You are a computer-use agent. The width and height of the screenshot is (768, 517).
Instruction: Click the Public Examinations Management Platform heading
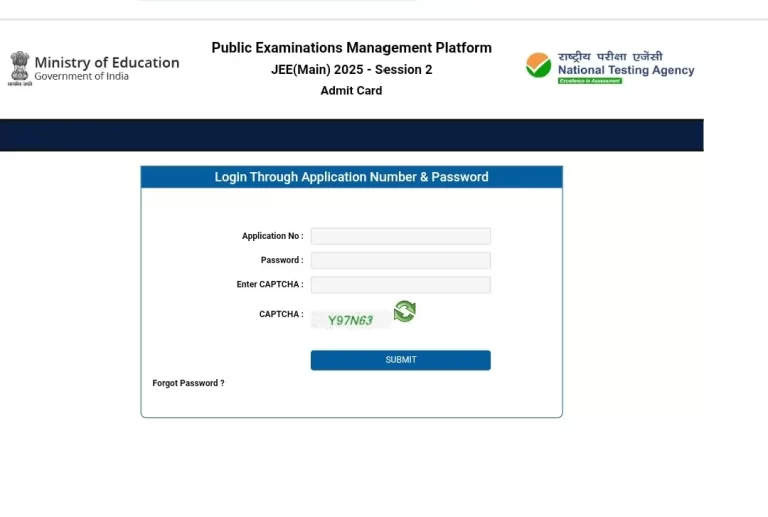351,48
